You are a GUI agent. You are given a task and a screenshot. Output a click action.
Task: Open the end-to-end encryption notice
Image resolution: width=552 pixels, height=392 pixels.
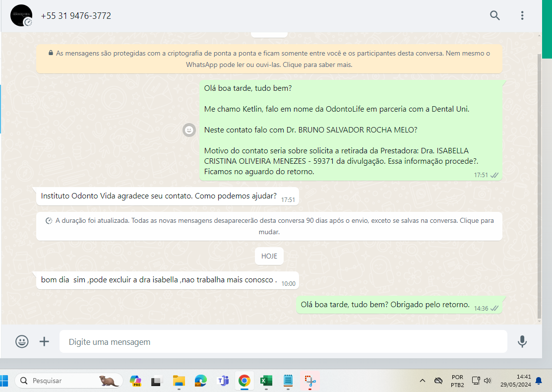[269, 59]
